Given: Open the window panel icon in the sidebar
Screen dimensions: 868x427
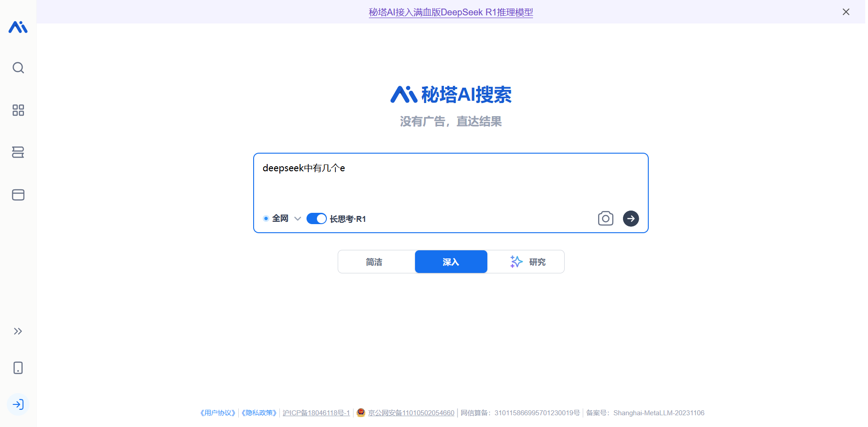Looking at the screenshot, I should point(18,195).
